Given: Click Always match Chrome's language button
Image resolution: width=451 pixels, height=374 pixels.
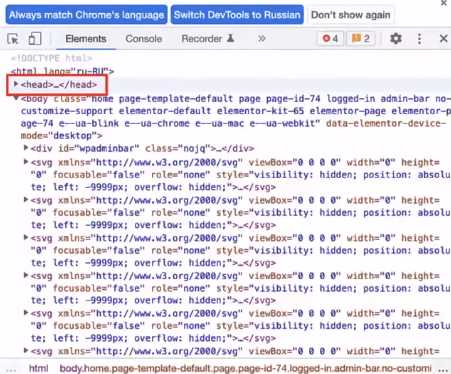Looking at the screenshot, I should click(x=86, y=15).
